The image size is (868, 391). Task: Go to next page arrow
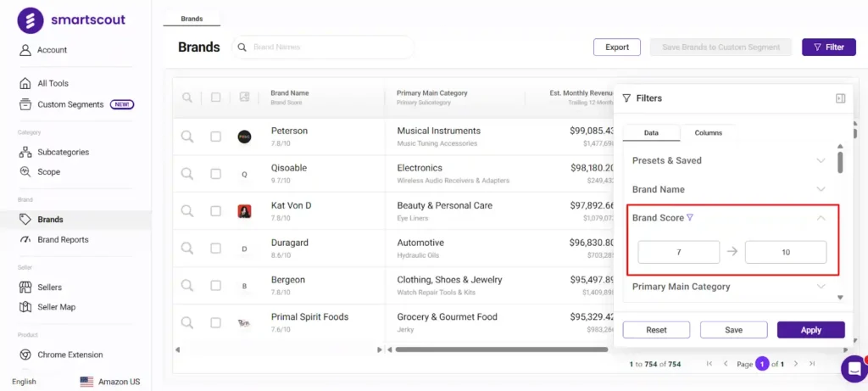795,364
